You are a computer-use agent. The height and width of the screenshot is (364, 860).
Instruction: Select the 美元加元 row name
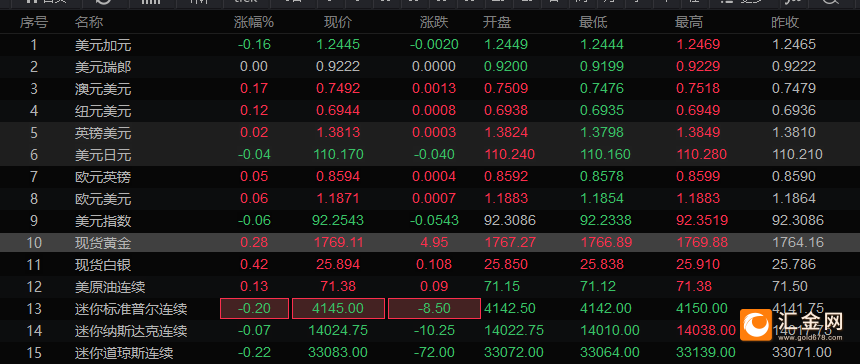click(x=103, y=45)
